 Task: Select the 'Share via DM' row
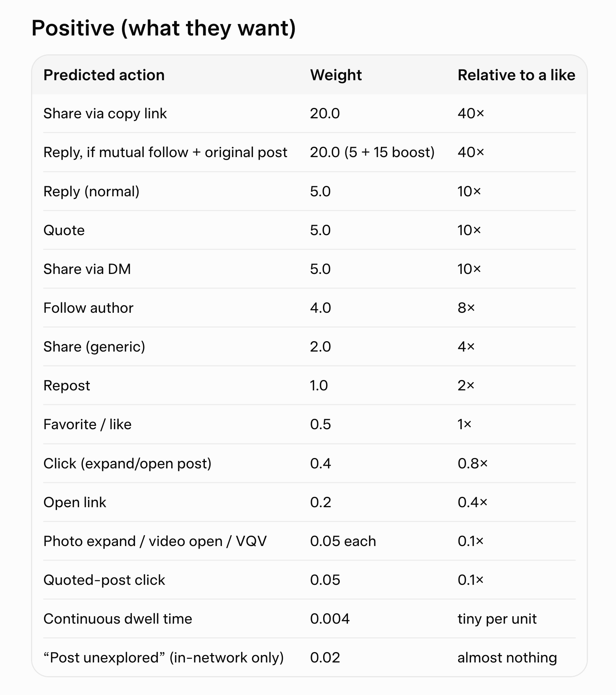coord(309,269)
